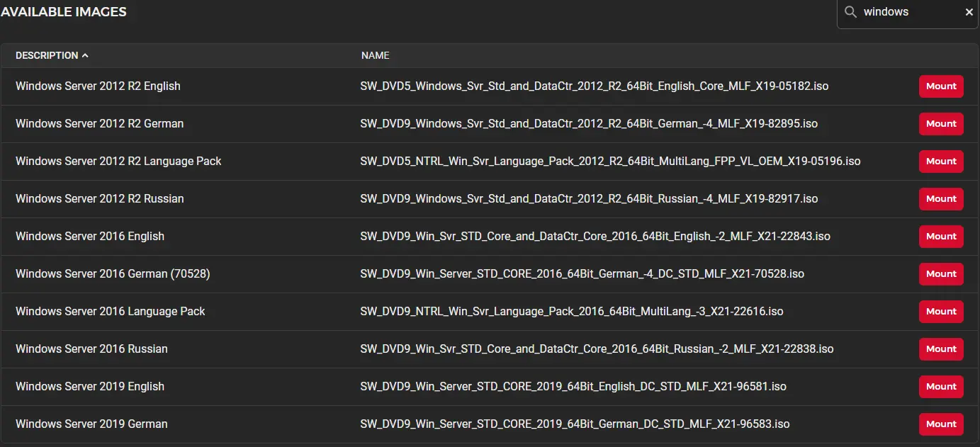The height and width of the screenshot is (447, 980).
Task: Mount the 2016 Language Pack image
Action: pyautogui.click(x=941, y=311)
